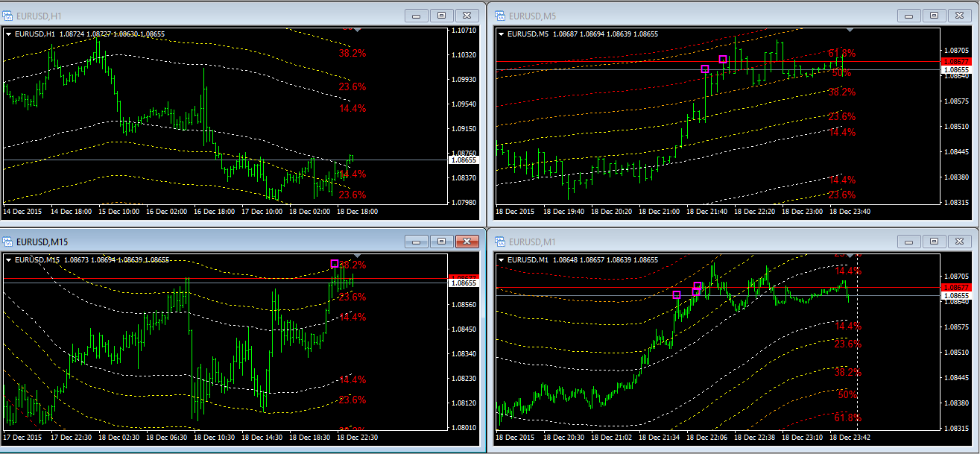Screen dimensions: 980x454
Task: Click the red 1.08677 price label in M1 chart
Action: click(x=955, y=287)
